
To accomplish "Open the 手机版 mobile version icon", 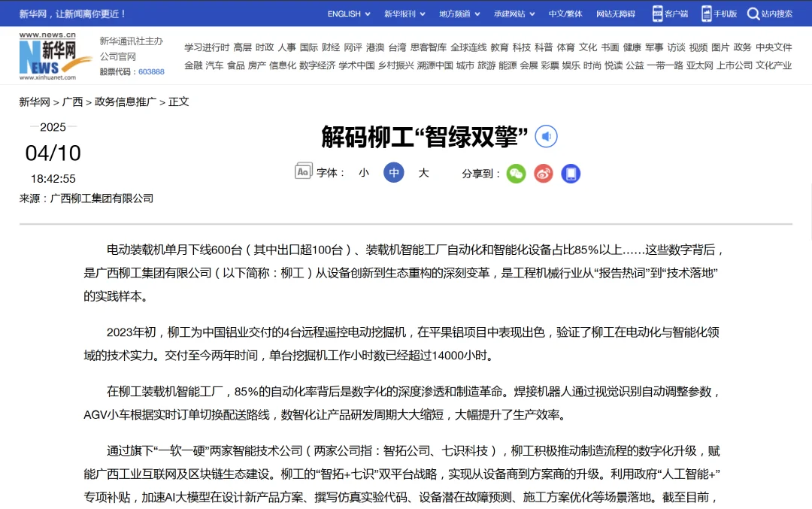I will pos(706,14).
